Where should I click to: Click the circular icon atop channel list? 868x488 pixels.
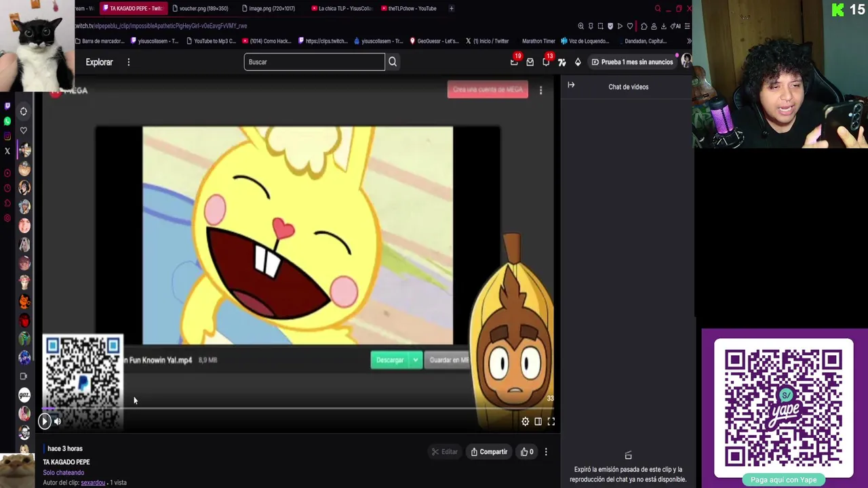point(24,111)
